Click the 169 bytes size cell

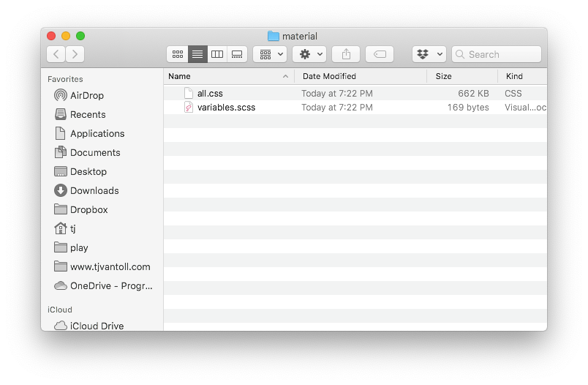(468, 108)
